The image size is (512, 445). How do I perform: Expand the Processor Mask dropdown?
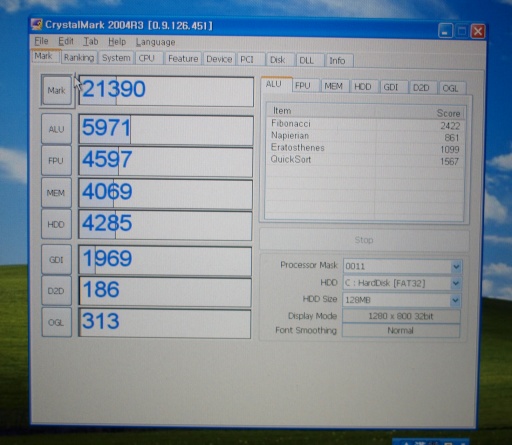click(456, 267)
